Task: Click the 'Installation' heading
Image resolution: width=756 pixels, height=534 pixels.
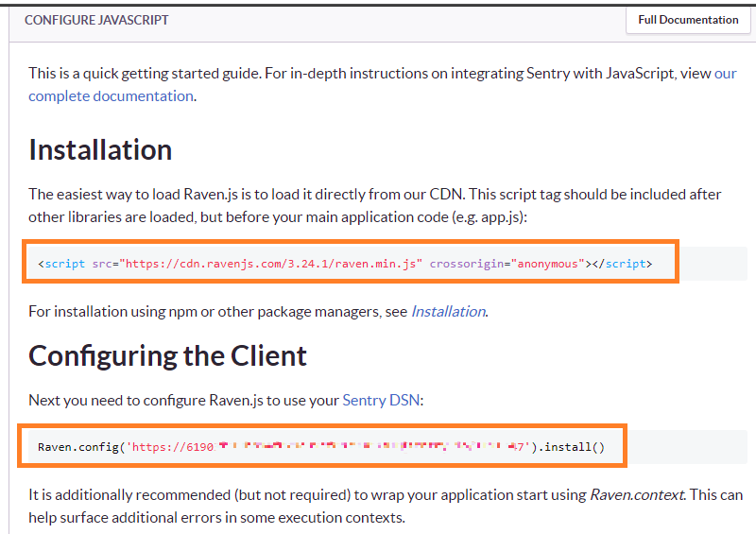Action: pyautogui.click(x=100, y=150)
